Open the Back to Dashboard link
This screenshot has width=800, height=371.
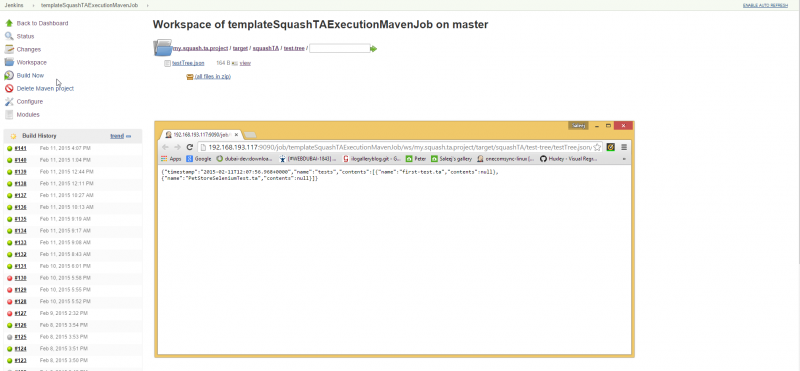[42, 23]
